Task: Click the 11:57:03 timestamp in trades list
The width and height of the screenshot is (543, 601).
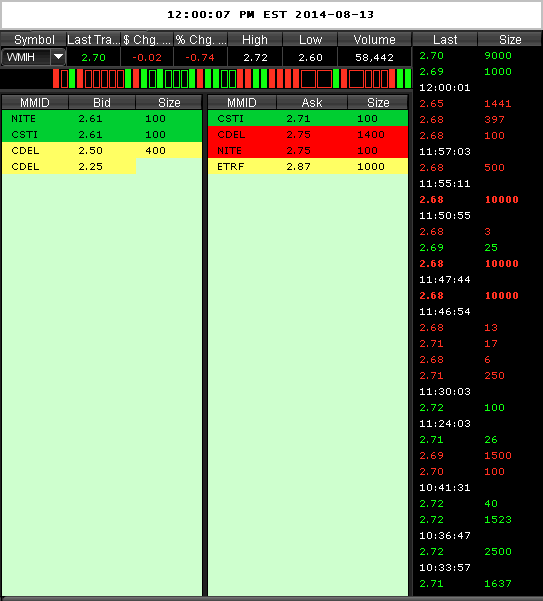Action: [x=445, y=151]
